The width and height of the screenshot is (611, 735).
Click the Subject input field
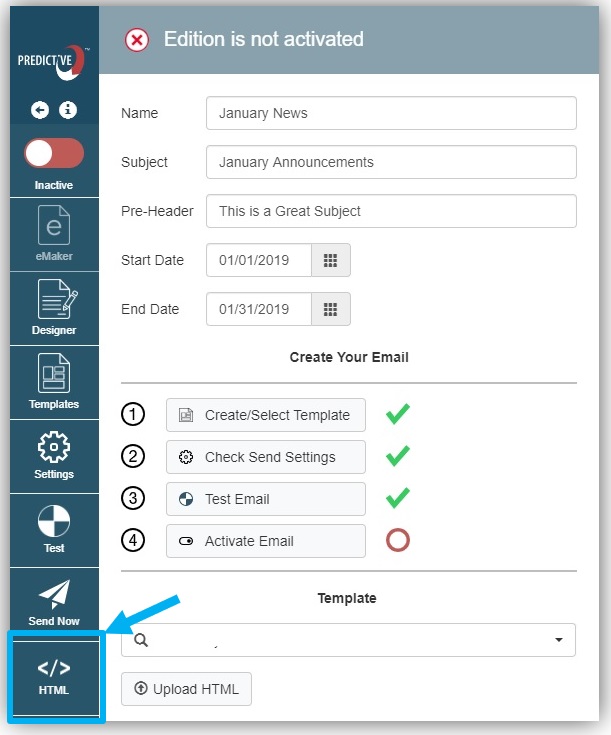(x=391, y=162)
